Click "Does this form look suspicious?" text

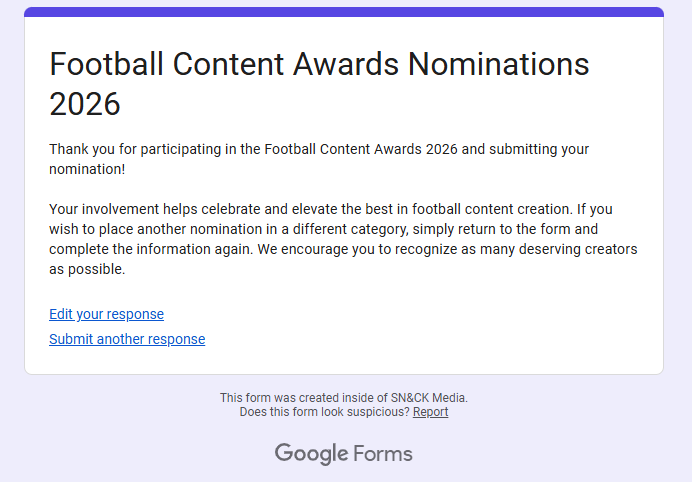click(324, 412)
